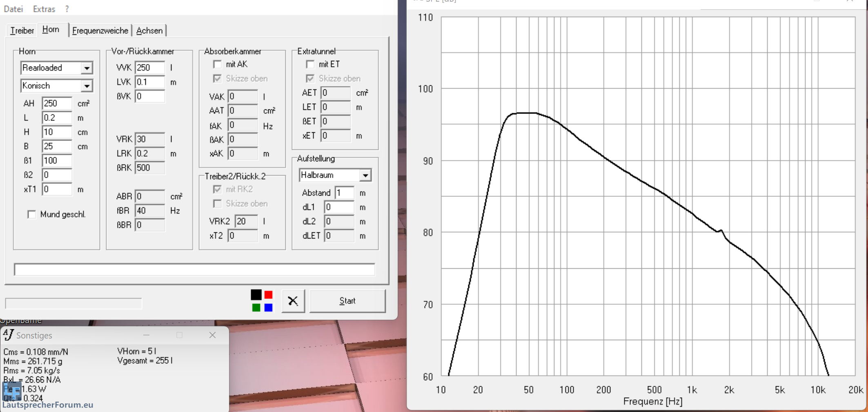Enable the 'mit ET' checkbox
The width and height of the screenshot is (868, 412).
[310, 64]
